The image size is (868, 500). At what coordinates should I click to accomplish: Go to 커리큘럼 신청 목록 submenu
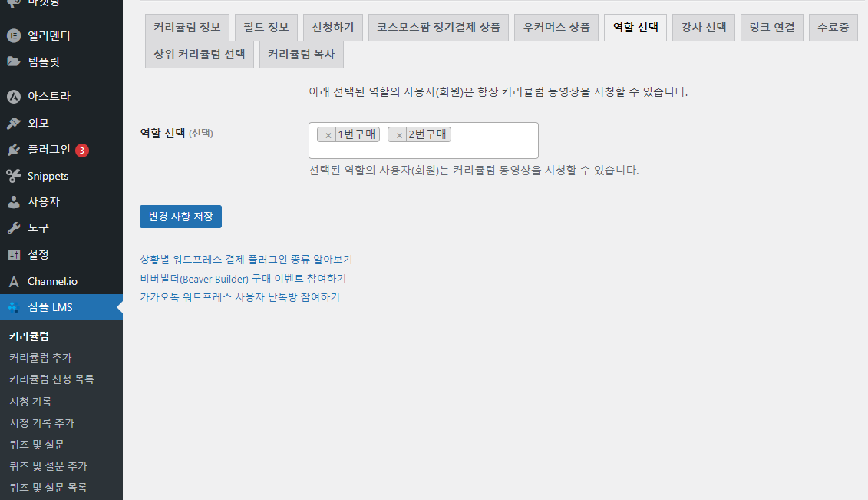coord(51,379)
